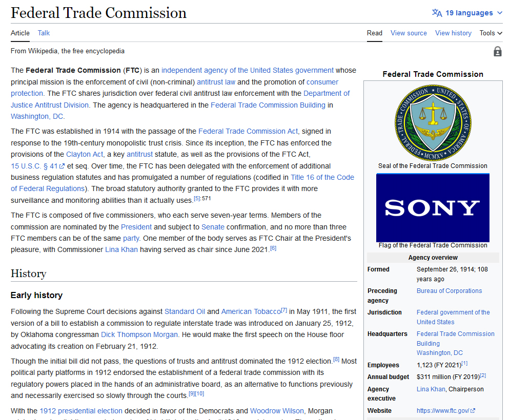
Task: Click citation reference [10]
Action: pos(199,393)
